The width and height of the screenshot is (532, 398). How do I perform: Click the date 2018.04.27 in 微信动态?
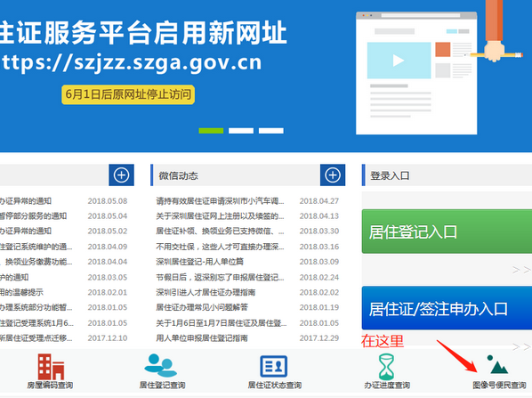(x=318, y=201)
